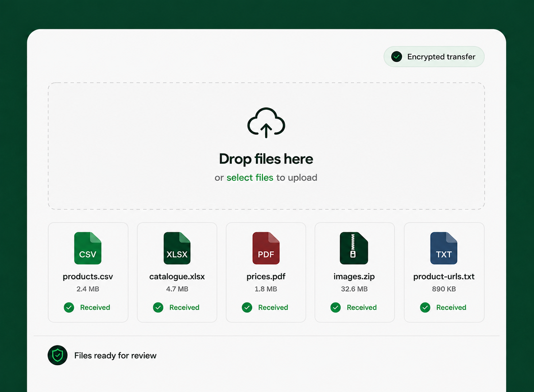534x392 pixels.
Task: Click Received status text under products.csv
Action: click(95, 307)
